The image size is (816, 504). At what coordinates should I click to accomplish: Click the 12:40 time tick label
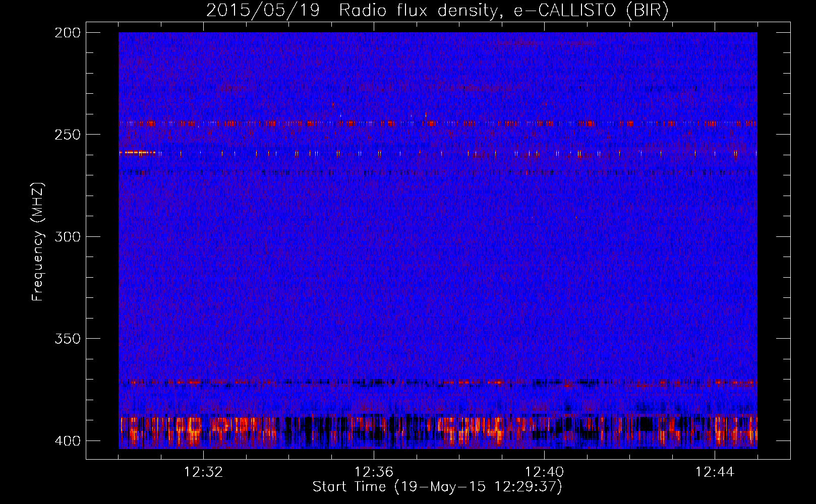tap(544, 472)
